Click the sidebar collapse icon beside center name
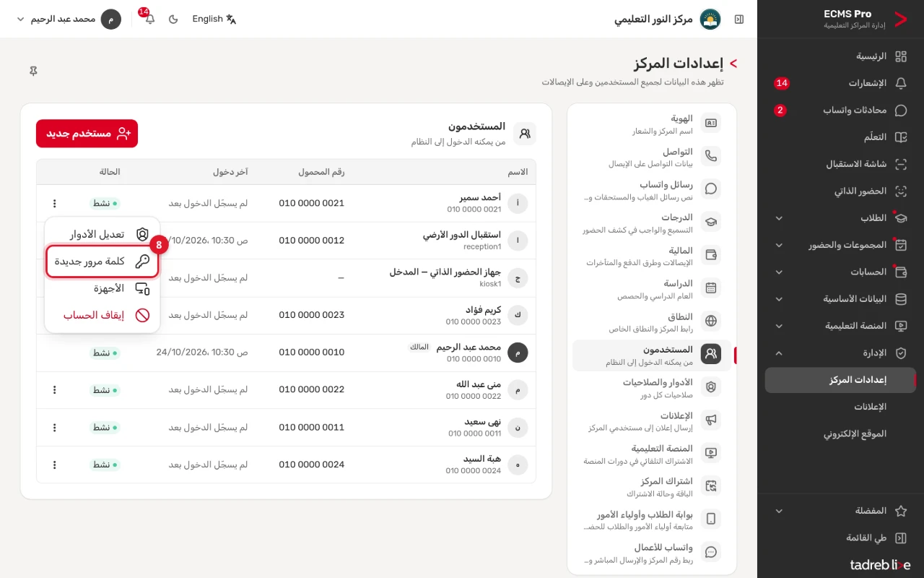 coord(739,19)
